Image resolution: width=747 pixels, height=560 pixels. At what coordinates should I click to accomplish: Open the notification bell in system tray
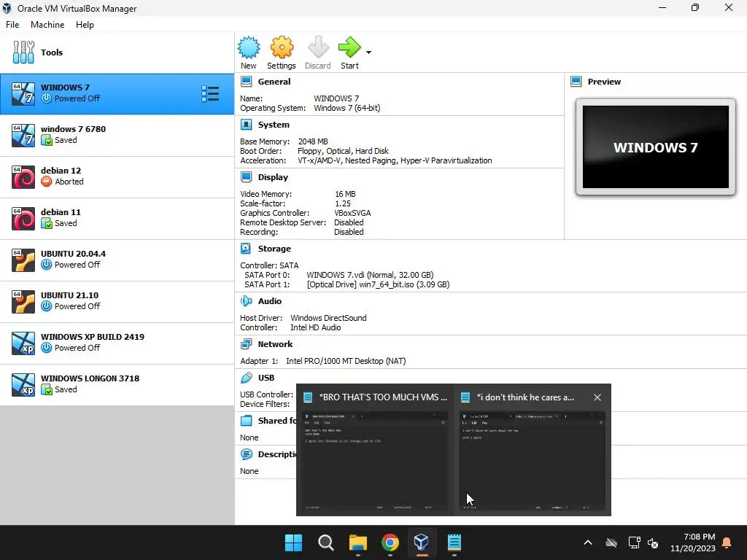click(727, 542)
